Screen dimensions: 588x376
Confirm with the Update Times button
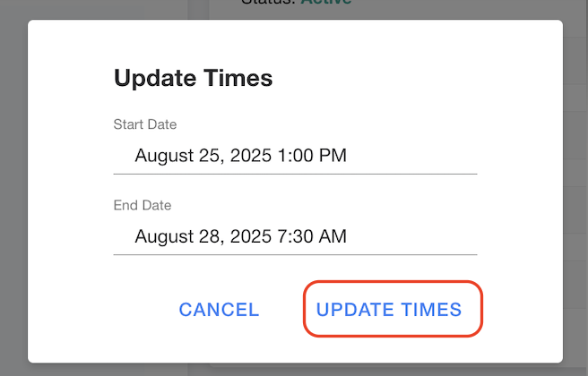pyautogui.click(x=389, y=310)
